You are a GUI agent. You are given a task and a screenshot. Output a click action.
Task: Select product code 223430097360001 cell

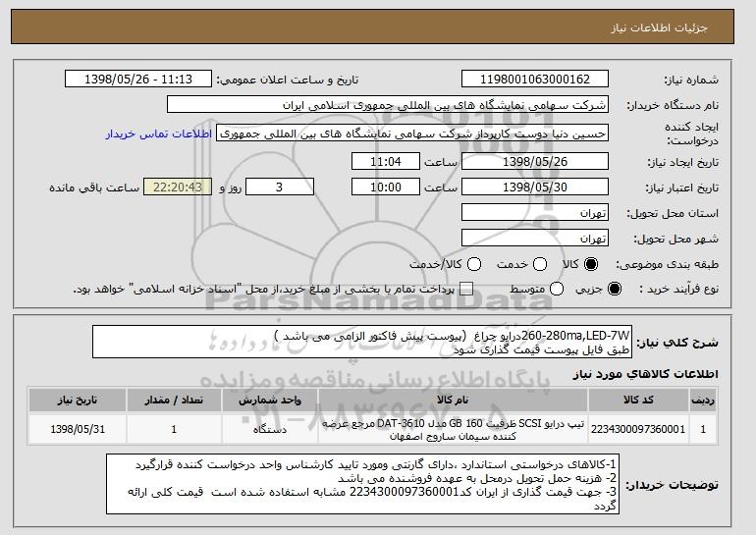(638, 429)
